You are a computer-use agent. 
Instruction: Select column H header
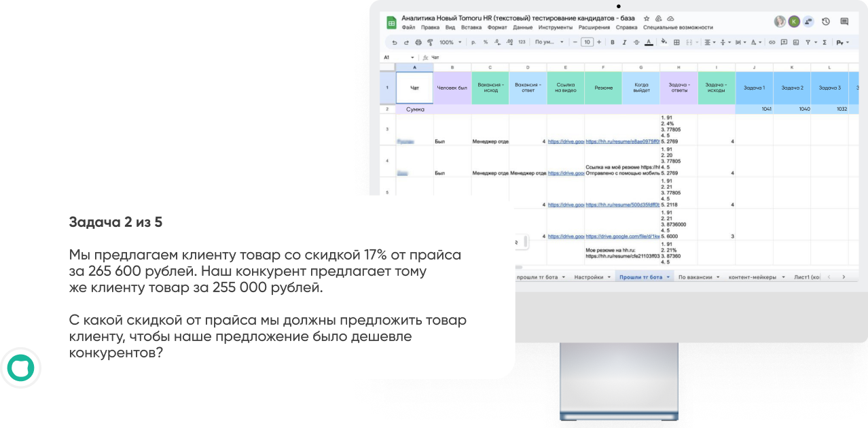coord(679,67)
